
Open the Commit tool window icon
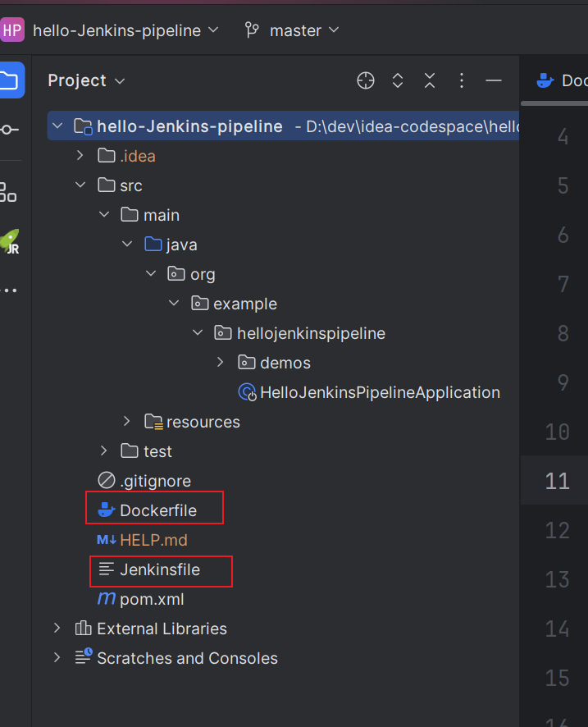point(9,130)
